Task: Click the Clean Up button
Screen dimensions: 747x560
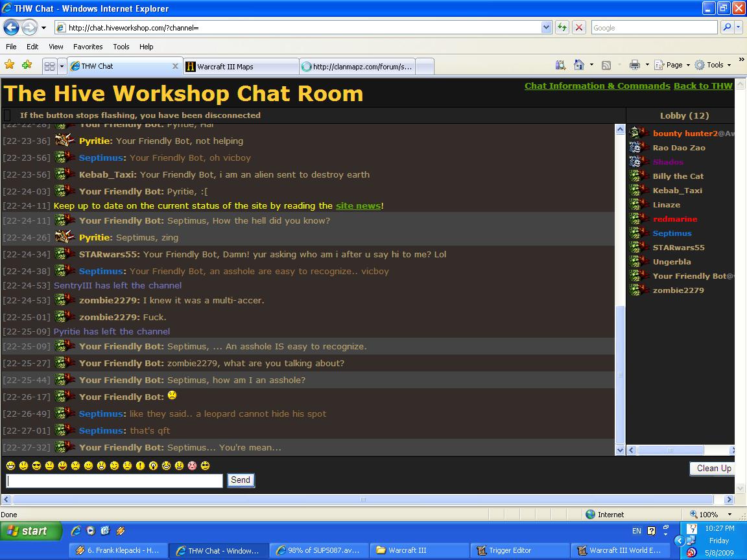Action: [713, 469]
